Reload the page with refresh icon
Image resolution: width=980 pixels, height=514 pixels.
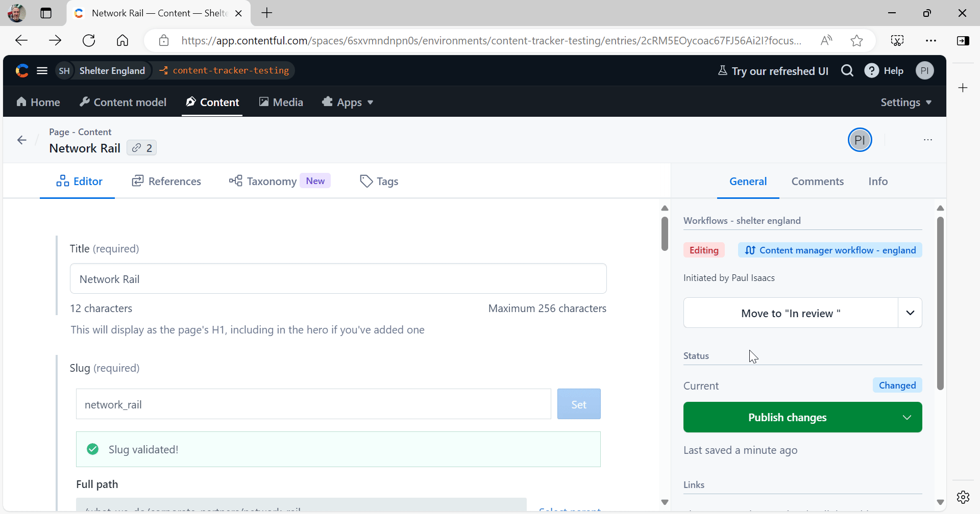[x=89, y=40]
